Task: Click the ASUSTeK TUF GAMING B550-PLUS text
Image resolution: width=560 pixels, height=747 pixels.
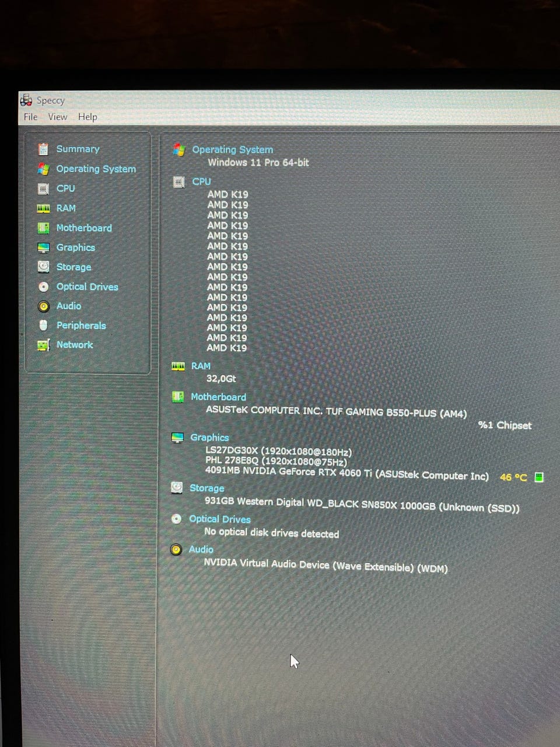Action: [x=336, y=411]
